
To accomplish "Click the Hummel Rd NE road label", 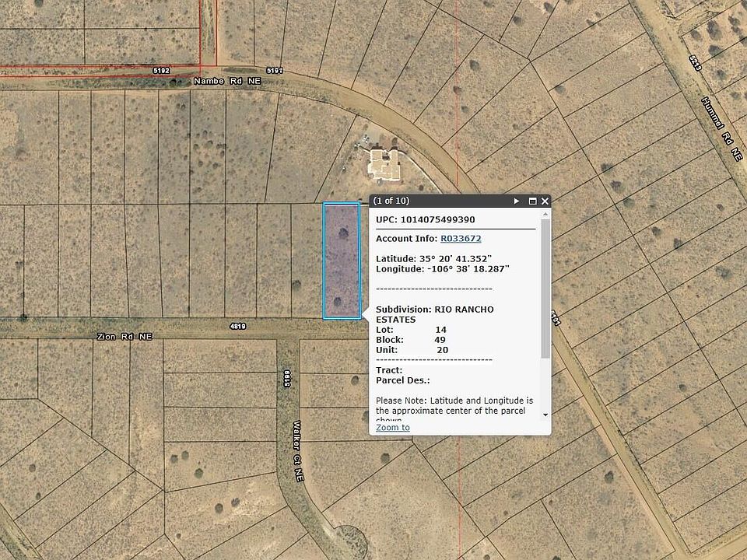I will (721, 128).
